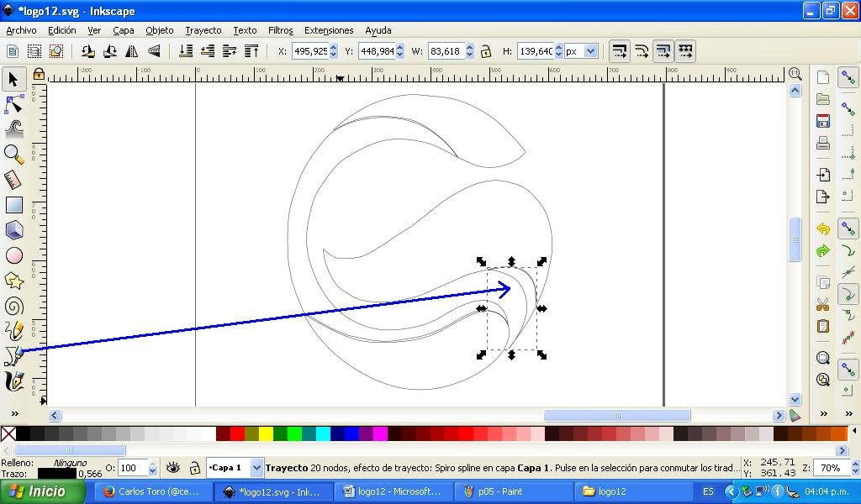Click the Import file icon
Screen dimensions: 861x504
click(822, 175)
